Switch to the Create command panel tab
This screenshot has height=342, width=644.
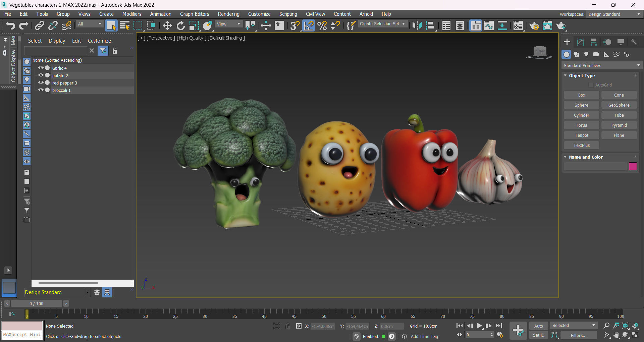(x=567, y=42)
